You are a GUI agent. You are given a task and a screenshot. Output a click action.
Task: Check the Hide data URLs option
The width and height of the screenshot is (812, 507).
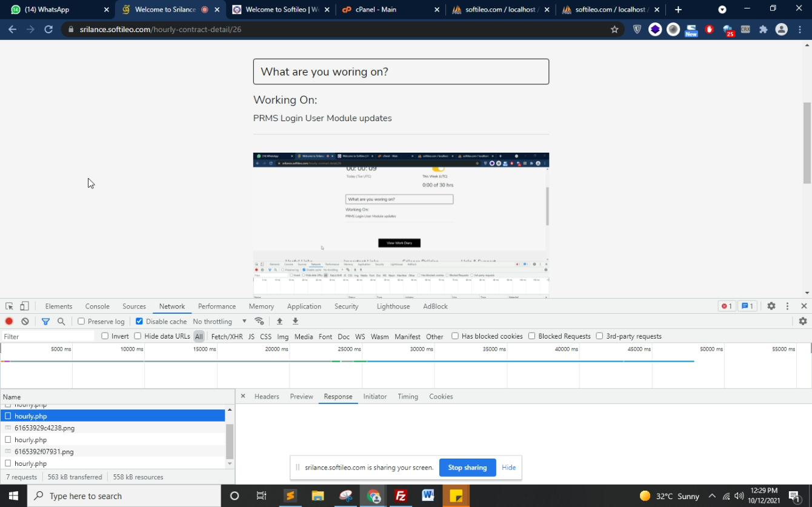pos(138,336)
